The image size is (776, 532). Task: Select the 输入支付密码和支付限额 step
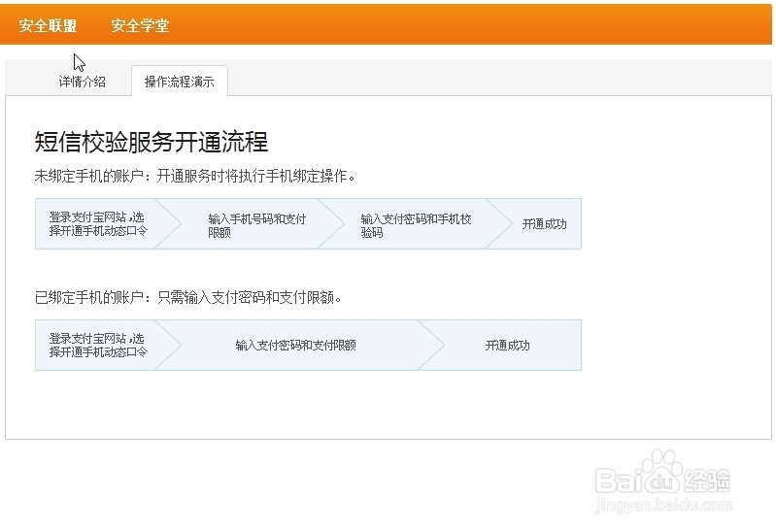click(x=295, y=345)
